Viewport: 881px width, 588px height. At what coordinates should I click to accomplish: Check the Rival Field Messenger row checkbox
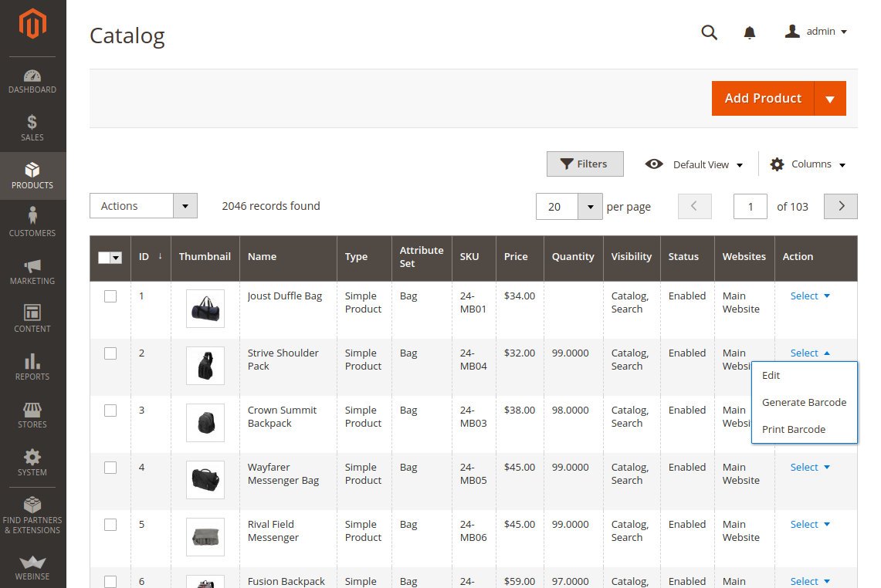coord(110,525)
